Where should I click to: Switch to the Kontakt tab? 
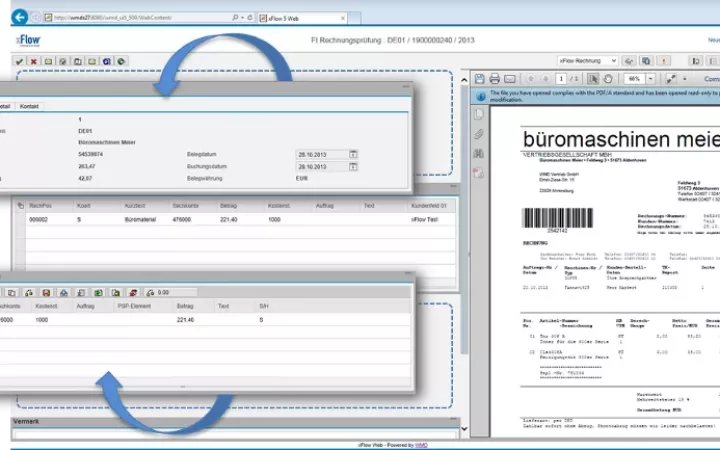[x=29, y=106]
